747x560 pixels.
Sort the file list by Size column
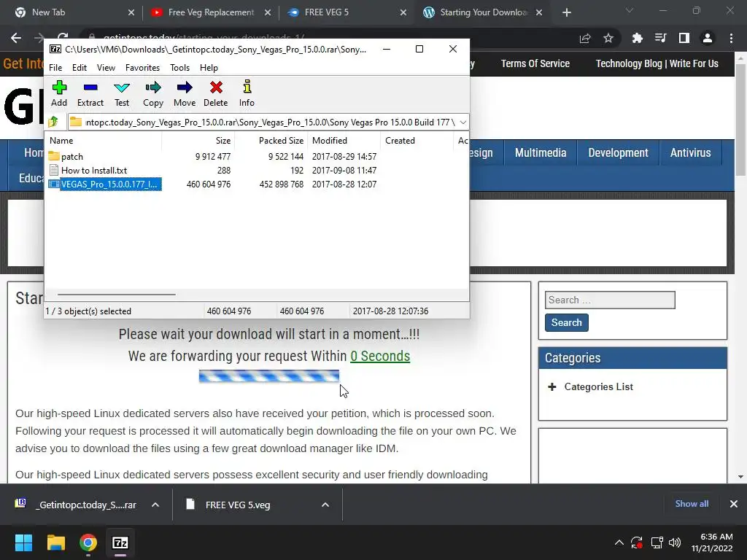[198, 141]
